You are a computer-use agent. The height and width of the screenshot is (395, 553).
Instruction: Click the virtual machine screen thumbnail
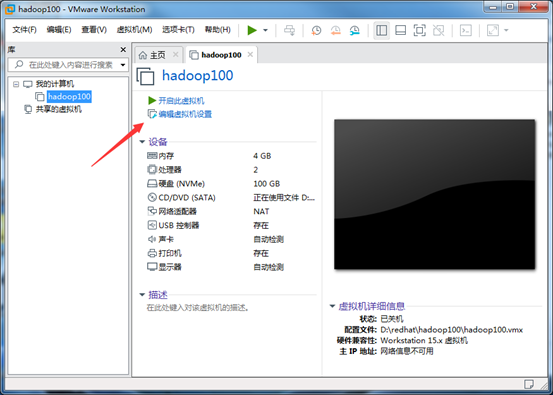[x=434, y=194]
